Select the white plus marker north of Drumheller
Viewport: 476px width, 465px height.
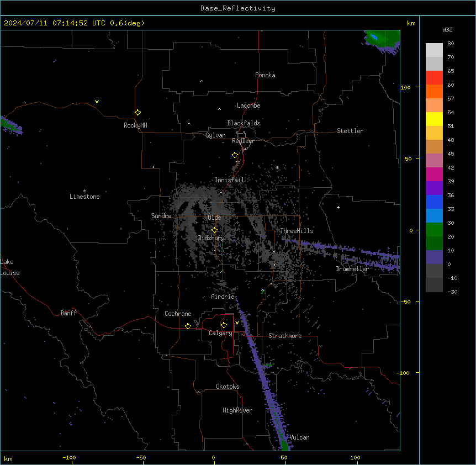point(338,207)
